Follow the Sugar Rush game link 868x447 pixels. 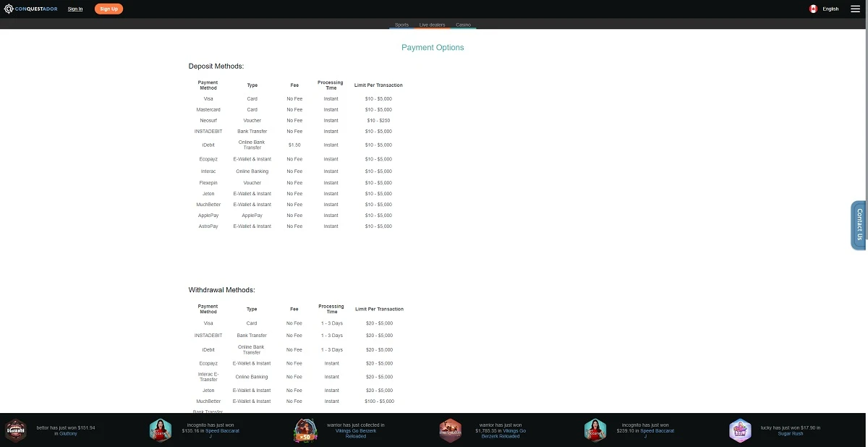[x=791, y=433]
